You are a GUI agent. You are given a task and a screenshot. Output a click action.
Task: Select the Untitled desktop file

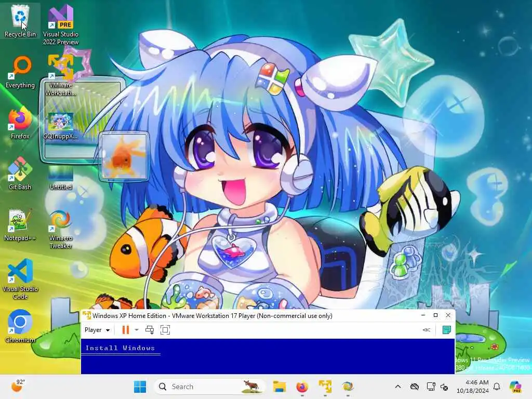(61, 178)
